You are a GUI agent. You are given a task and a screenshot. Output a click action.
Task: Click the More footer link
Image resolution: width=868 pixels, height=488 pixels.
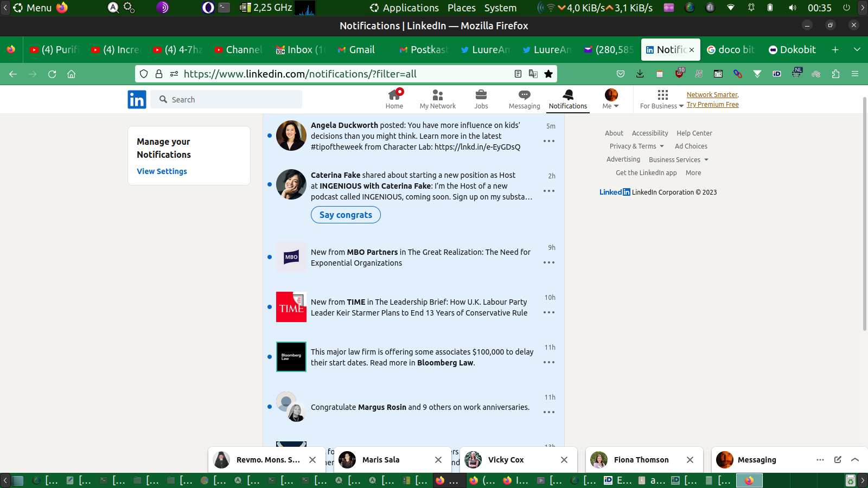click(x=693, y=173)
